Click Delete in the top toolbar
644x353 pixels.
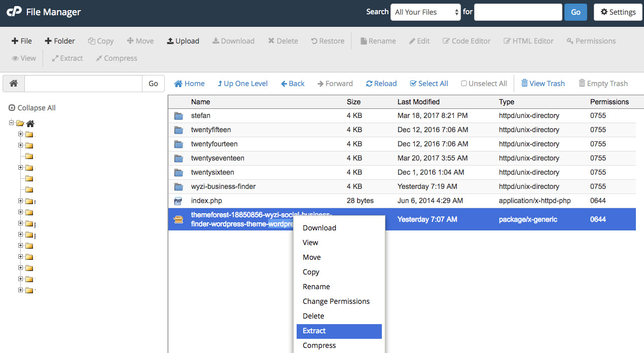283,41
